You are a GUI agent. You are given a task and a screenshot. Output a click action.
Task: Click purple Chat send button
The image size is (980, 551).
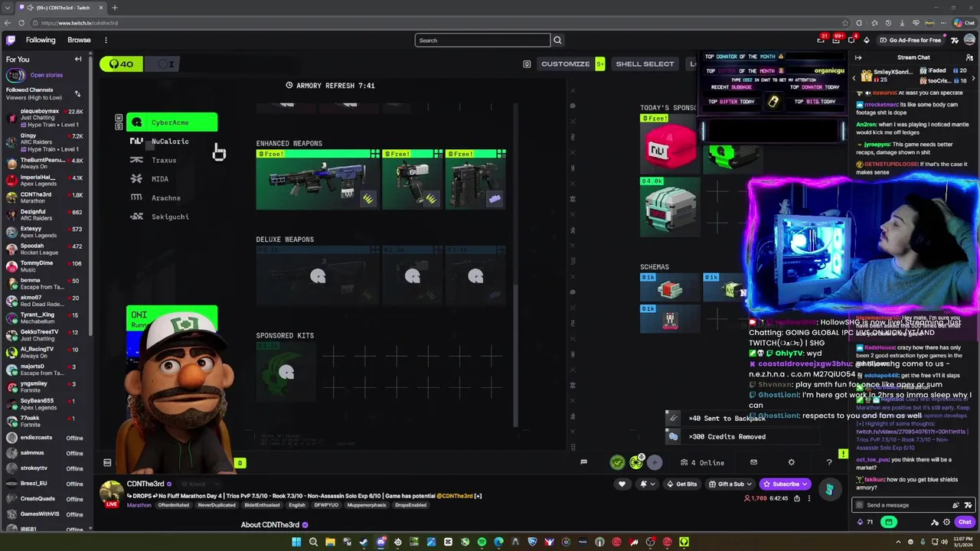tap(965, 522)
